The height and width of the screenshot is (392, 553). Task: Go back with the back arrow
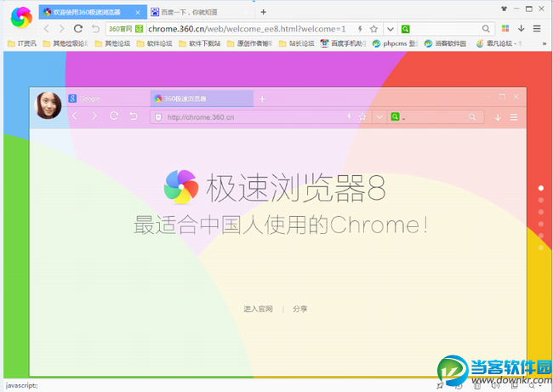point(47,29)
